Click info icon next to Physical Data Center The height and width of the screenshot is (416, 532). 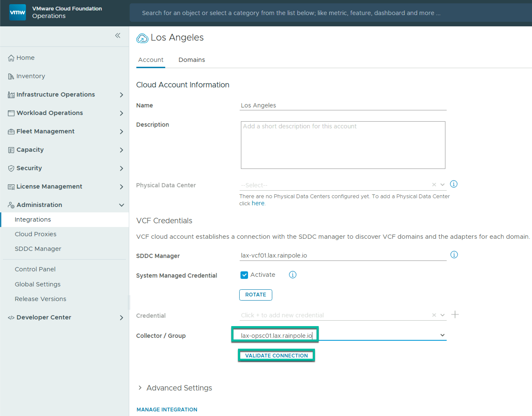point(453,184)
